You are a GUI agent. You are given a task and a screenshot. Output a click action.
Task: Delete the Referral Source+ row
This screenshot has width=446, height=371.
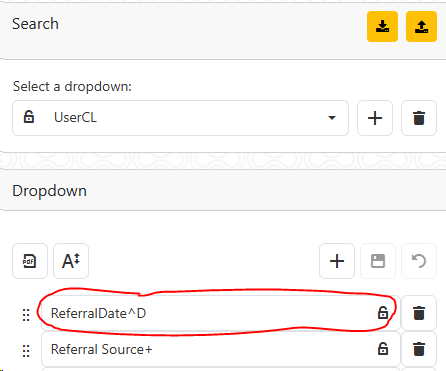click(419, 349)
